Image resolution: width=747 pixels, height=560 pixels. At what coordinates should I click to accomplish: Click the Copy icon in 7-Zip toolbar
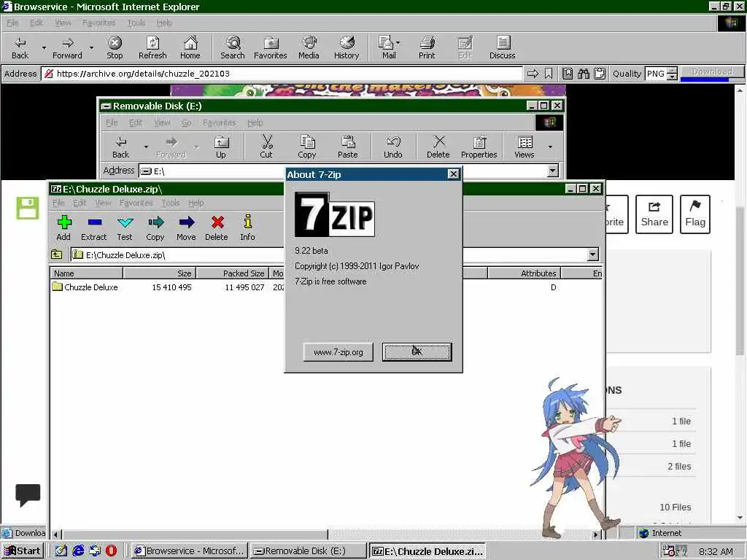point(155,227)
